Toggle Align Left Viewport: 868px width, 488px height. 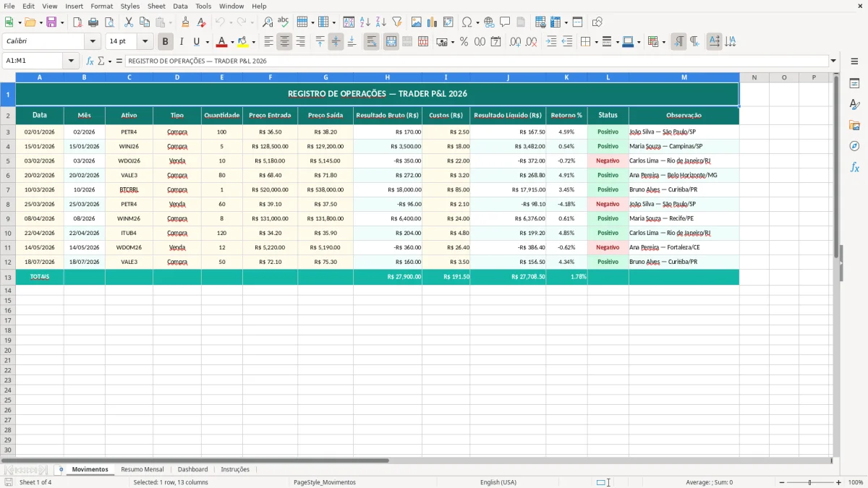point(268,42)
